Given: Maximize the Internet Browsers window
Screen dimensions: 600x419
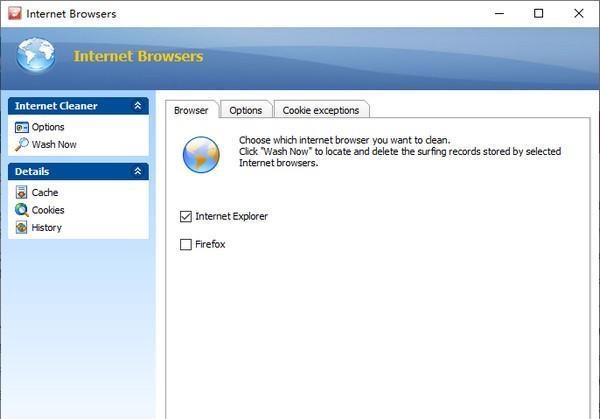Looking at the screenshot, I should click(x=538, y=13).
